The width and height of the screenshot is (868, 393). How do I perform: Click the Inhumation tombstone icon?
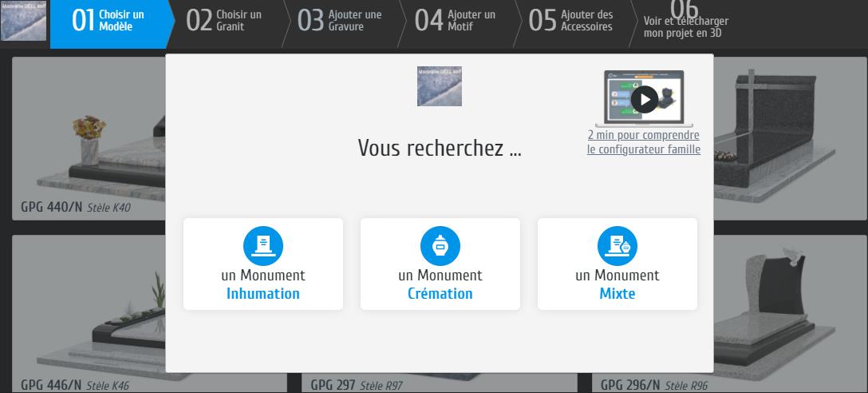263,246
